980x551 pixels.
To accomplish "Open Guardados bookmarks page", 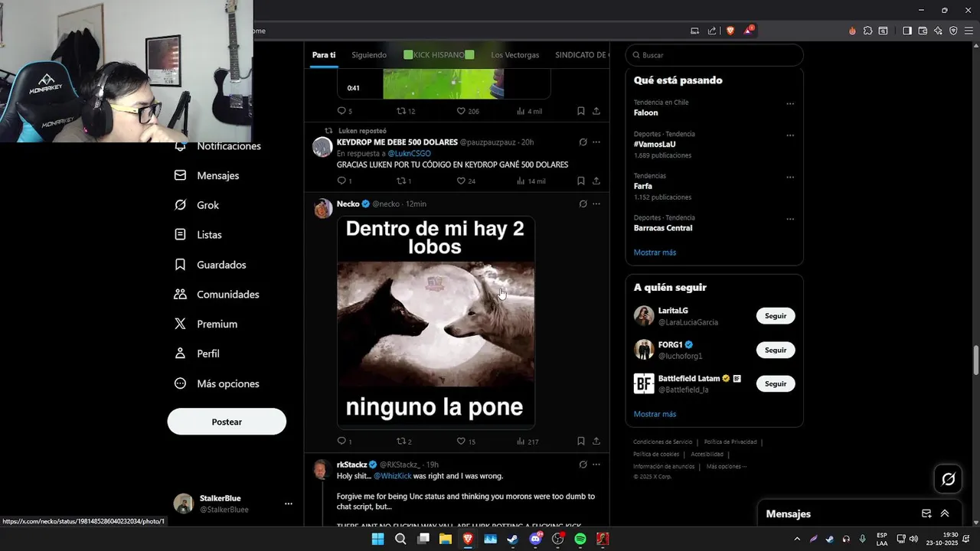I will coord(211,265).
